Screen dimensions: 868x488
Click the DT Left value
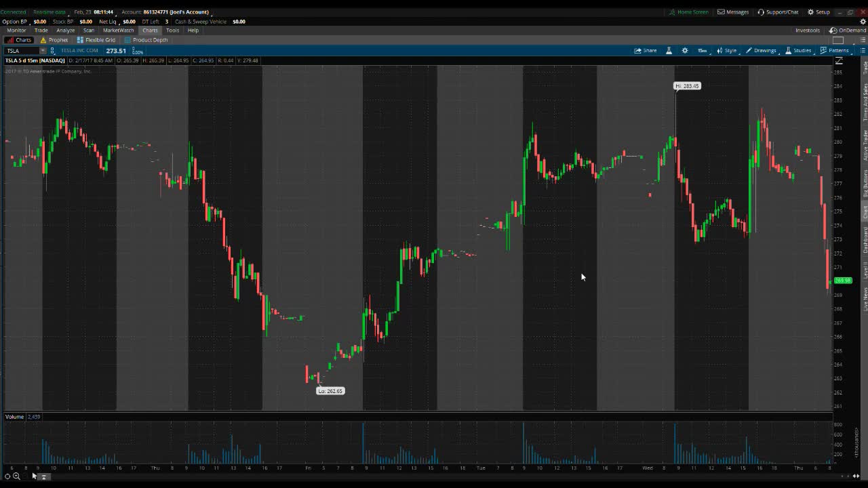(x=167, y=21)
